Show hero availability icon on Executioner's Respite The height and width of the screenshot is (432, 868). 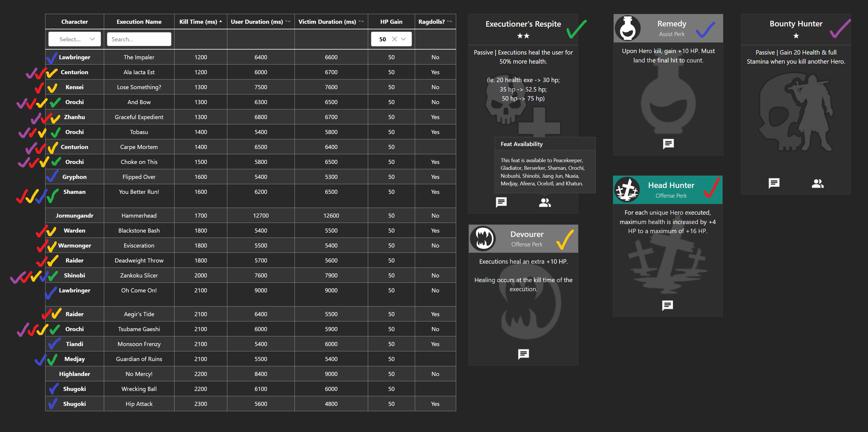coord(544,202)
